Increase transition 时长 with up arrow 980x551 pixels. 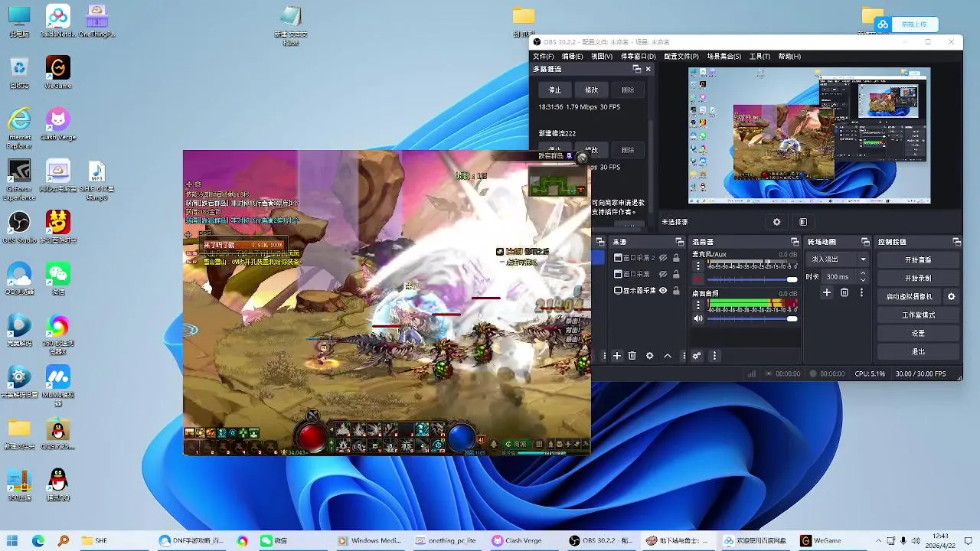coord(864,273)
